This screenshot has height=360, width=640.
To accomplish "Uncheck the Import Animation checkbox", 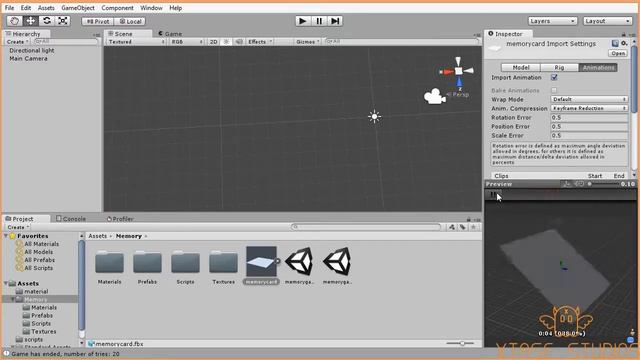I will 554,77.
